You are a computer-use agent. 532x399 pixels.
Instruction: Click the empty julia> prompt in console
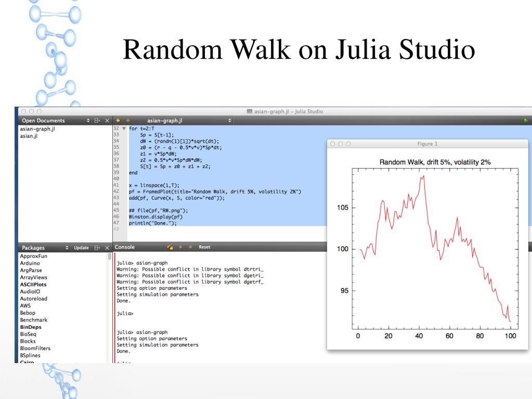tap(125, 314)
